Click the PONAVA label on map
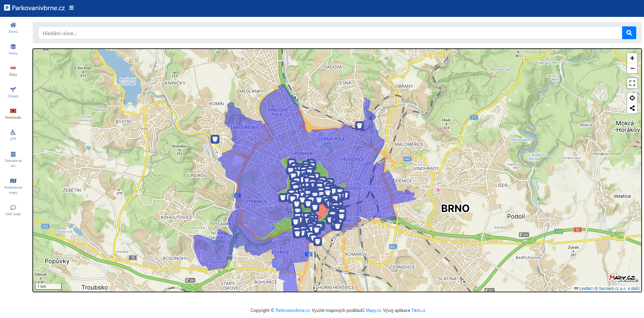 (x=303, y=153)
